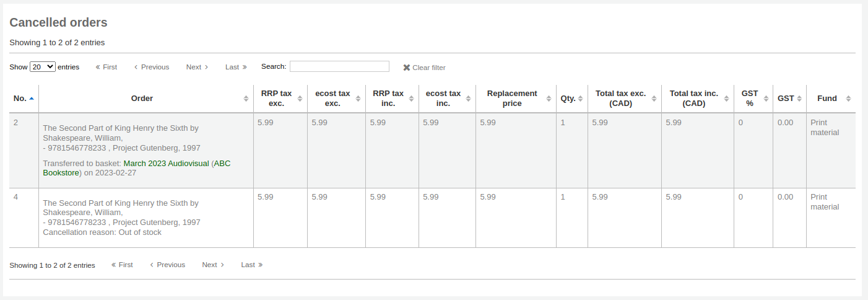
Task: Go to Next page in top pagination
Action: coord(197,67)
